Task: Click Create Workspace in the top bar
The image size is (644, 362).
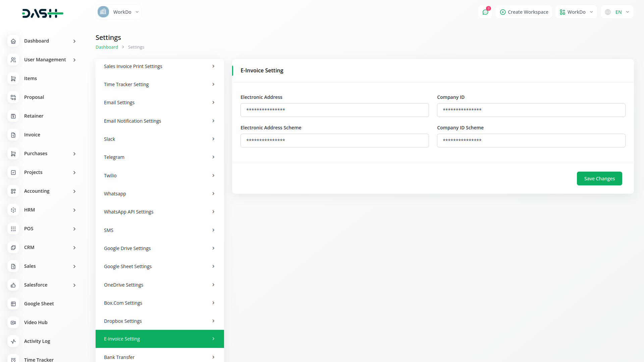Action: (x=524, y=12)
